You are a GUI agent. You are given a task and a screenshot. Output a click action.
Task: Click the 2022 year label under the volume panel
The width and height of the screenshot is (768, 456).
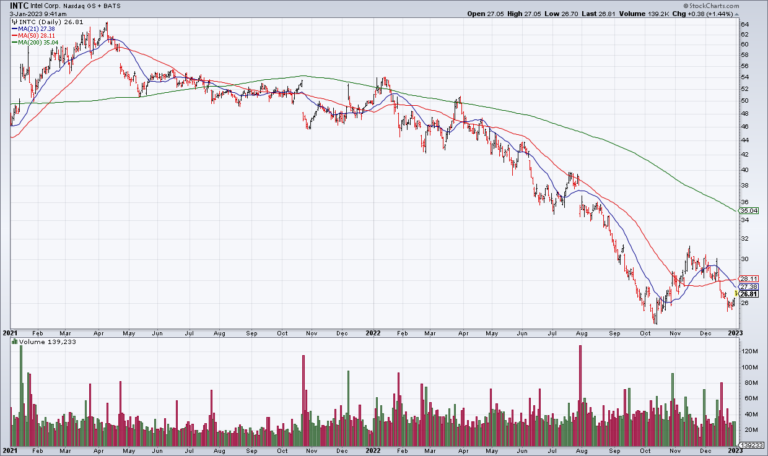tap(373, 451)
